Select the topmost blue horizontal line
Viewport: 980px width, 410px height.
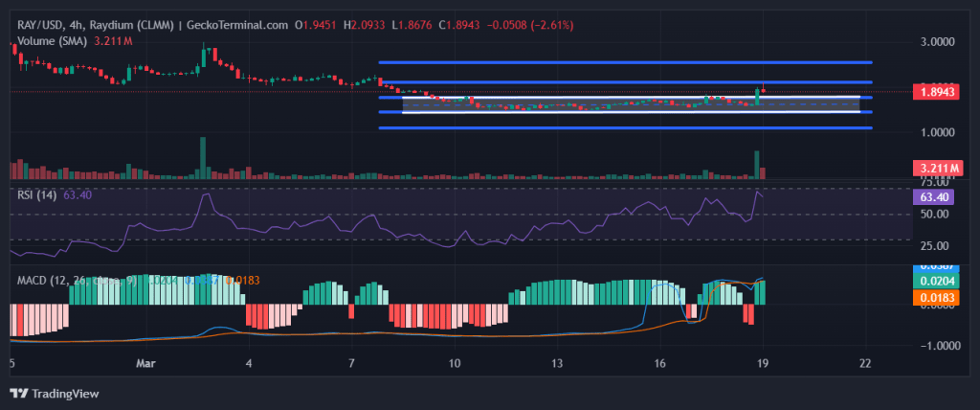point(625,61)
